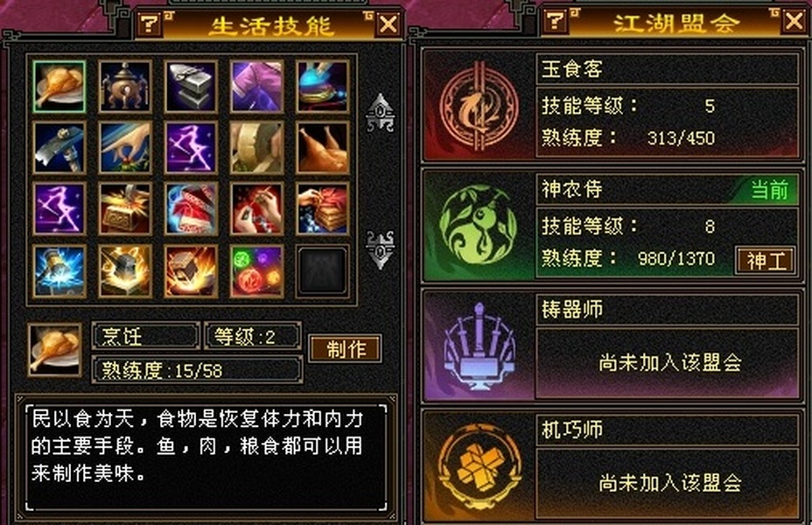
Task: Select the bronze alchemy cauldron skill icon
Action: tap(125, 87)
